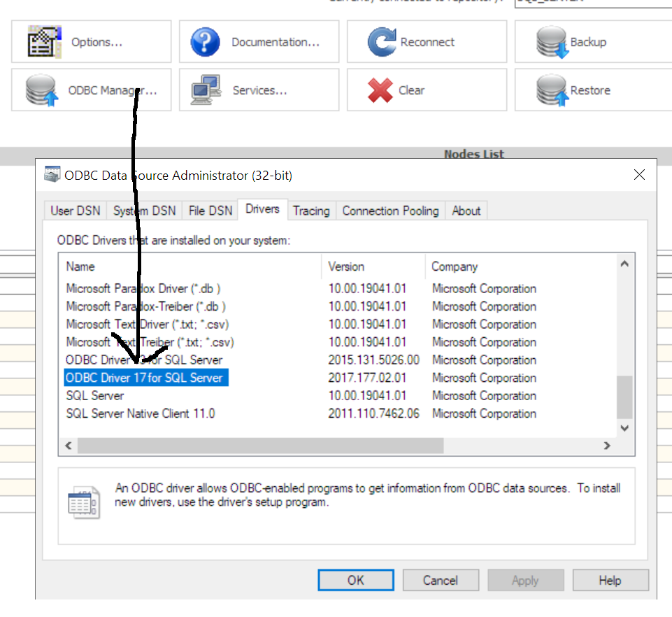Click the driver list scroll down arrow
This screenshot has height=617, width=672.
click(625, 428)
